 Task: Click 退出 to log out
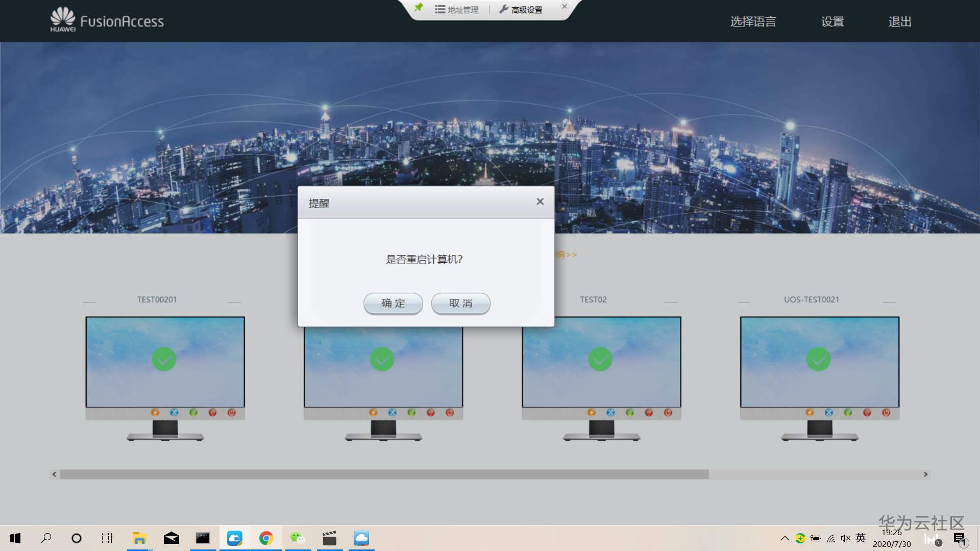pyautogui.click(x=900, y=21)
